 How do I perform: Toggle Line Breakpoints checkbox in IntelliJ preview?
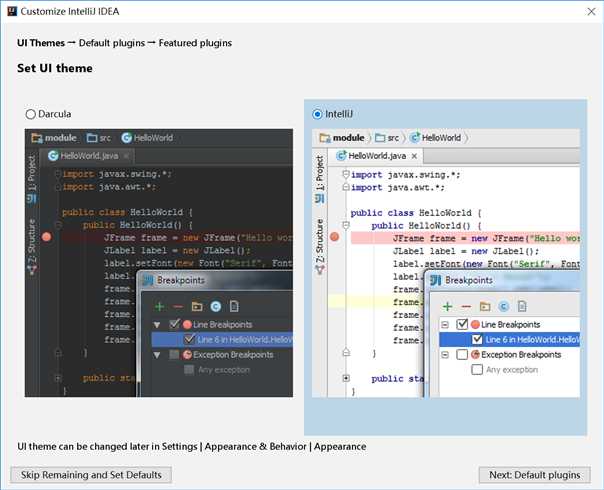(462, 324)
